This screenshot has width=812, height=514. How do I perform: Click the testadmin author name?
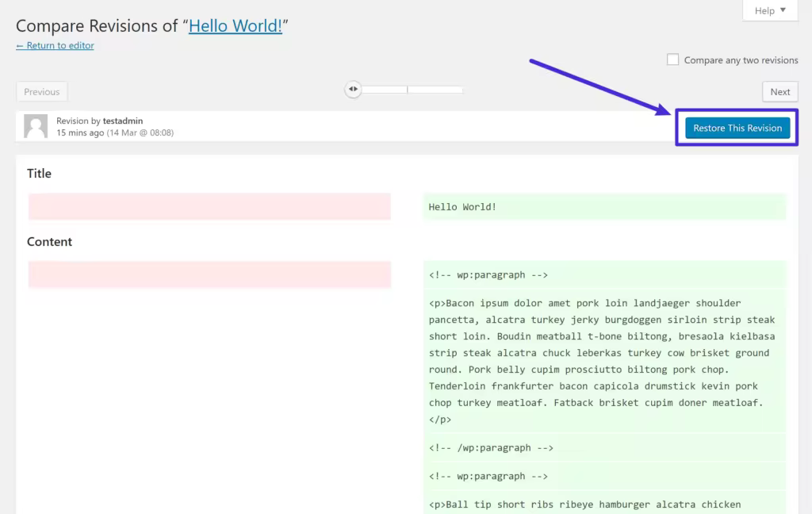[123, 121]
